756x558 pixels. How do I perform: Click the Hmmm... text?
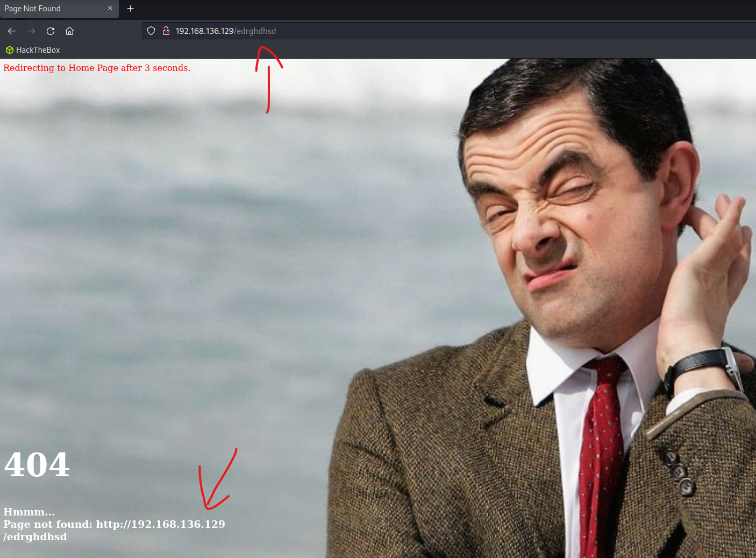pos(29,512)
